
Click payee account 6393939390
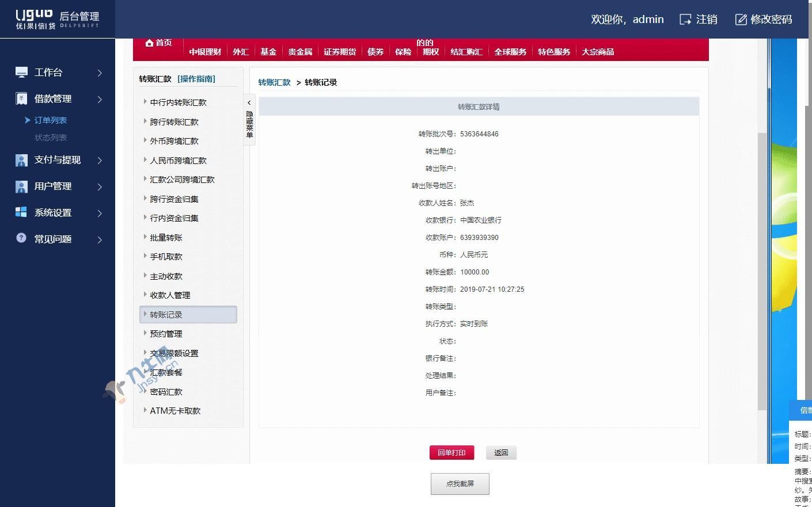point(479,238)
